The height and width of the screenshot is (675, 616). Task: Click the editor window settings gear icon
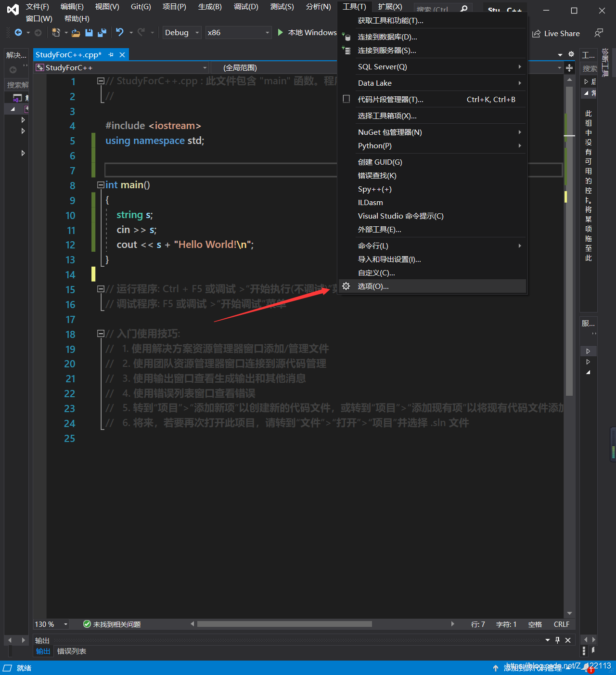(571, 54)
